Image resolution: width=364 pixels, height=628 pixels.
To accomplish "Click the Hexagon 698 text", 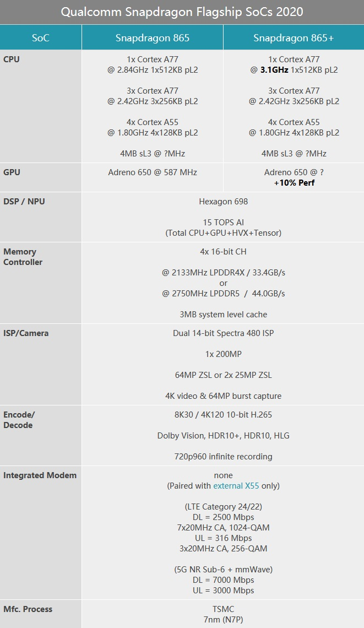I will [223, 202].
